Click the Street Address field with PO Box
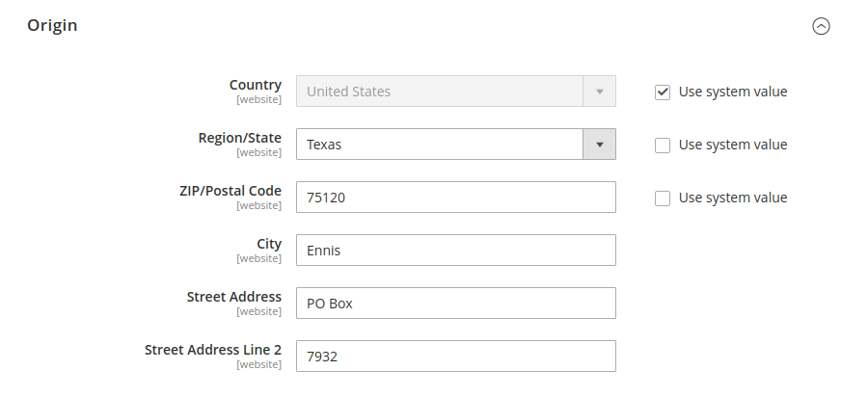Screen dimensions: 868x397 (x=456, y=304)
